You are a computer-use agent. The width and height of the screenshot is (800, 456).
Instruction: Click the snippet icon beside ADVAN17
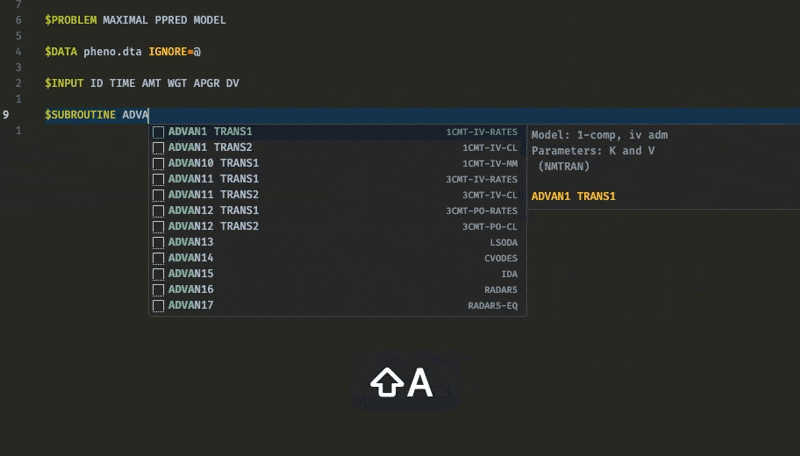click(x=158, y=306)
